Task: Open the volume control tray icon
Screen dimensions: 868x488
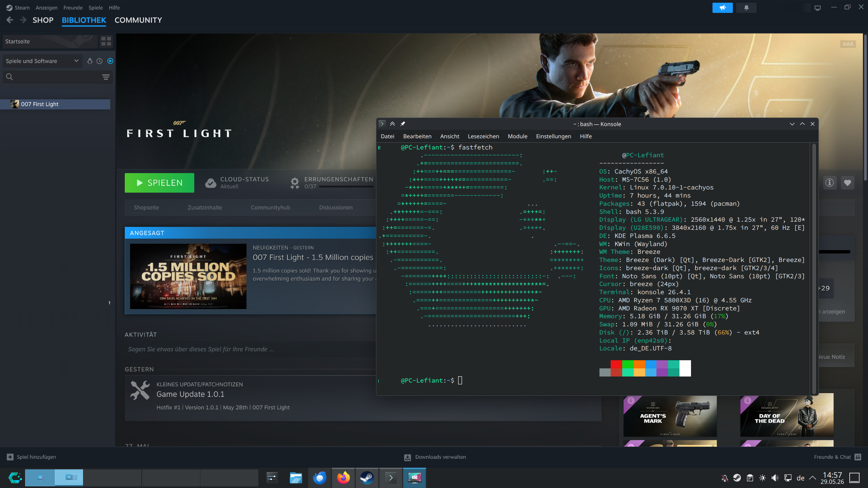Action: click(x=775, y=478)
